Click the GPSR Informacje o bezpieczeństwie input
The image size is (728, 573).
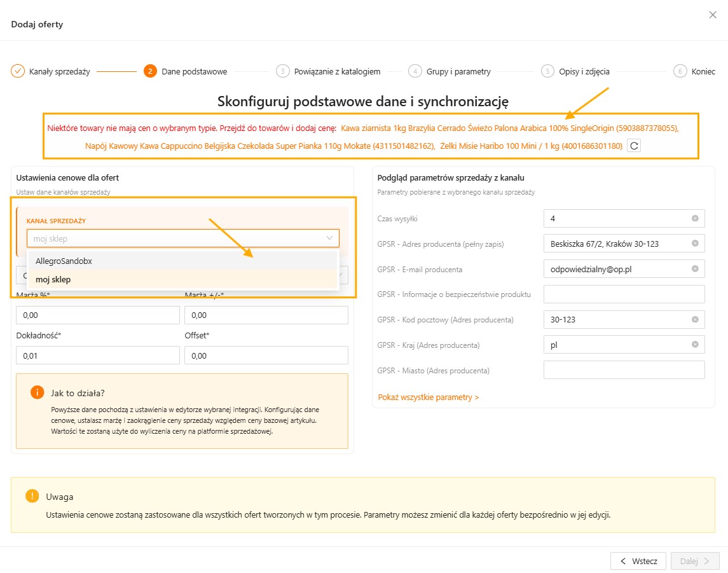(624, 294)
